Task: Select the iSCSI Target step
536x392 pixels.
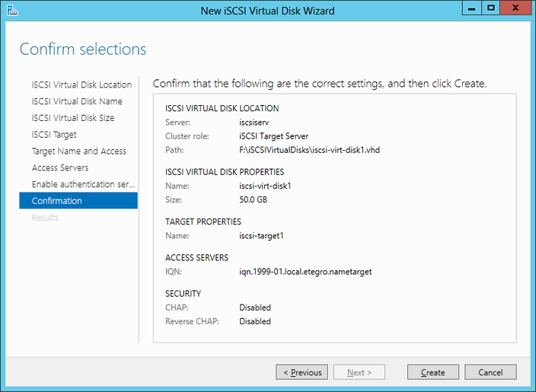Action: click(x=54, y=135)
